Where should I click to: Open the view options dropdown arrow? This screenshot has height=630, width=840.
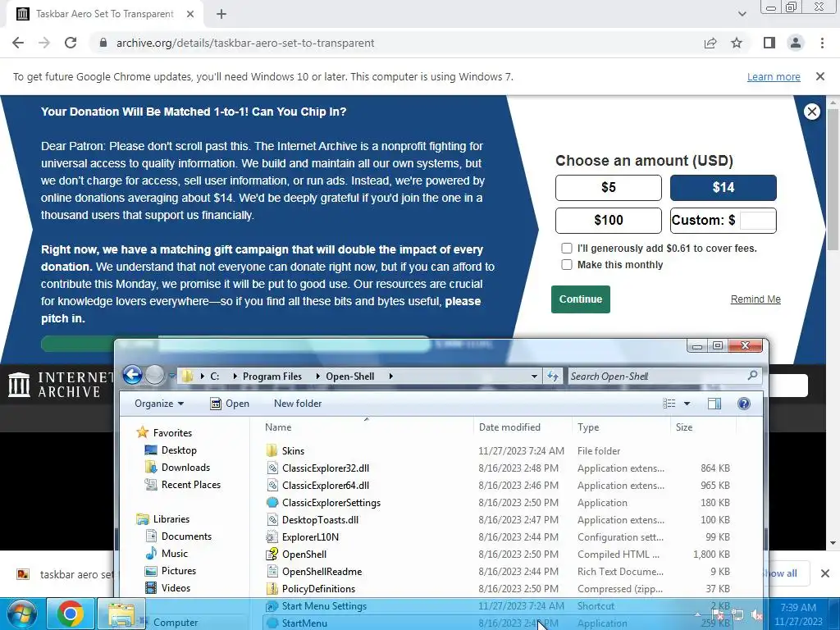tap(687, 404)
